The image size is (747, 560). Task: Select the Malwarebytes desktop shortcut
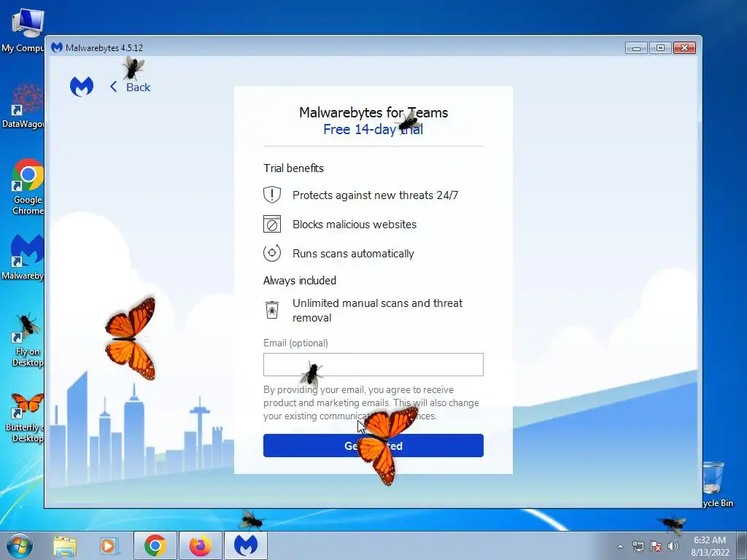[x=23, y=257]
